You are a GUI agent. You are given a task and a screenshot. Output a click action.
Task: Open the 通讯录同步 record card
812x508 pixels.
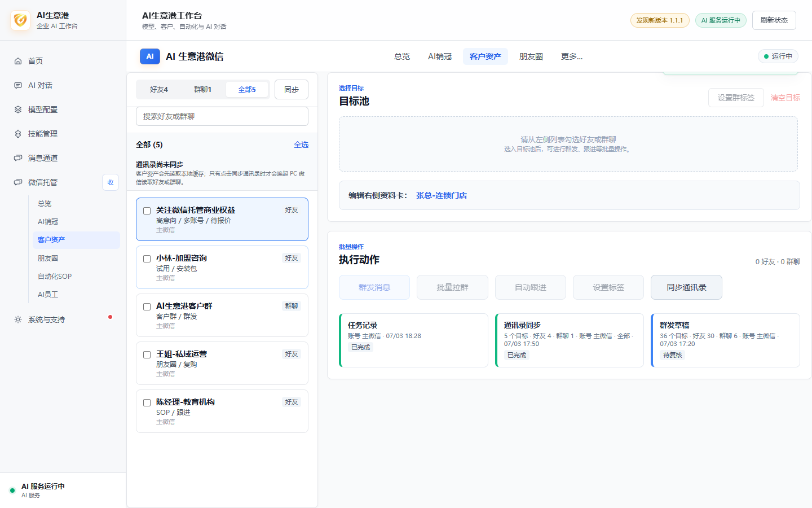pyautogui.click(x=570, y=340)
